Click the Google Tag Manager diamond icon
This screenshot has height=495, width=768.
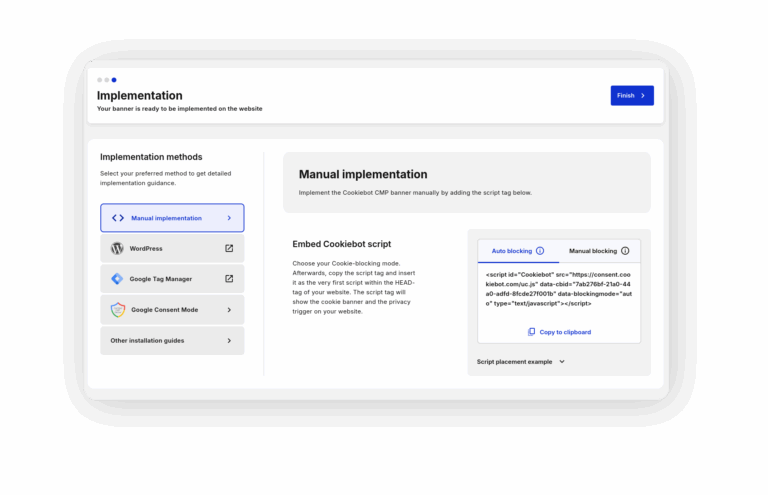[117, 279]
